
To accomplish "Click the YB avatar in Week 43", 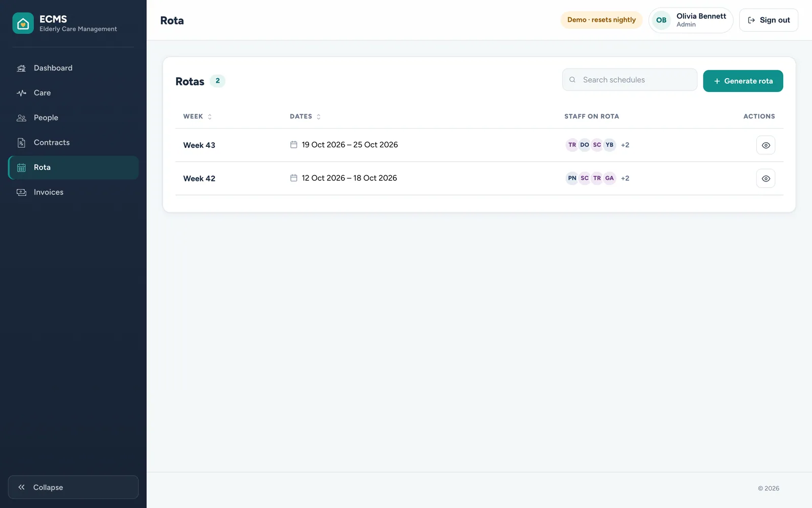I will click(610, 145).
